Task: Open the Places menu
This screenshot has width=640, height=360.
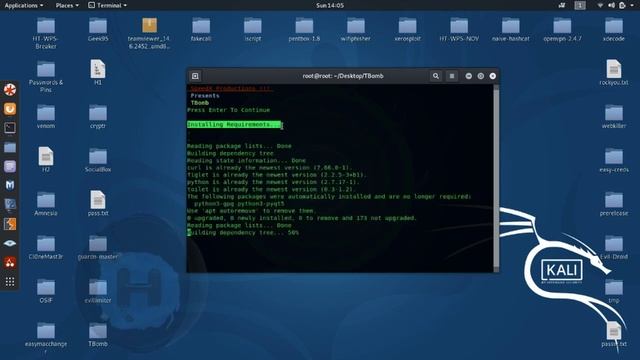Action: pos(67,5)
